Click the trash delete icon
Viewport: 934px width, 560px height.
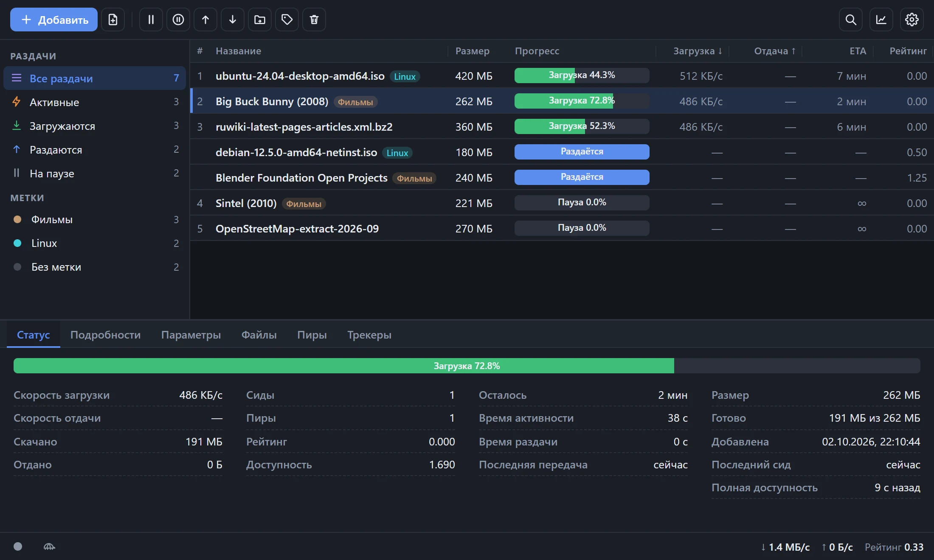[x=314, y=20]
